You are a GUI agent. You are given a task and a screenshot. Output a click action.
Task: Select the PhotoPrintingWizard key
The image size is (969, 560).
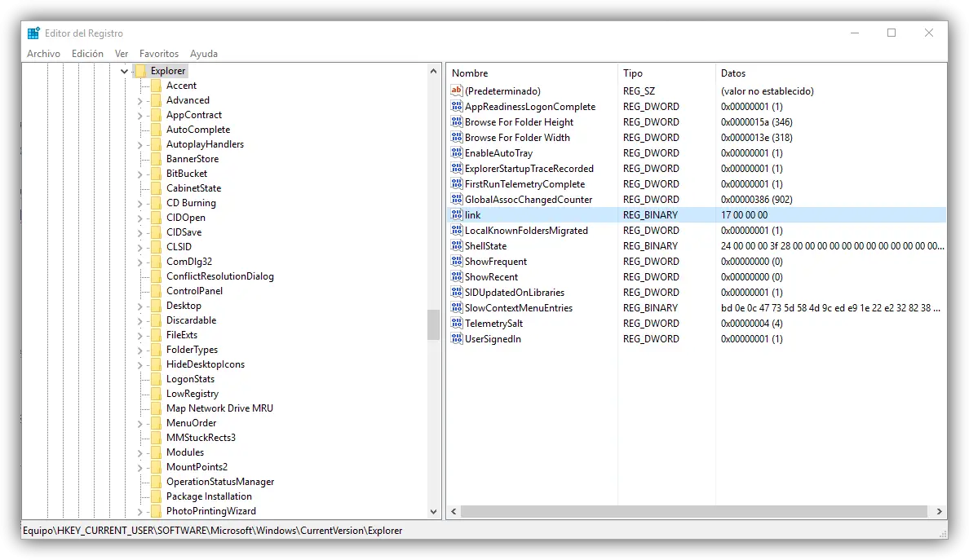(x=210, y=510)
